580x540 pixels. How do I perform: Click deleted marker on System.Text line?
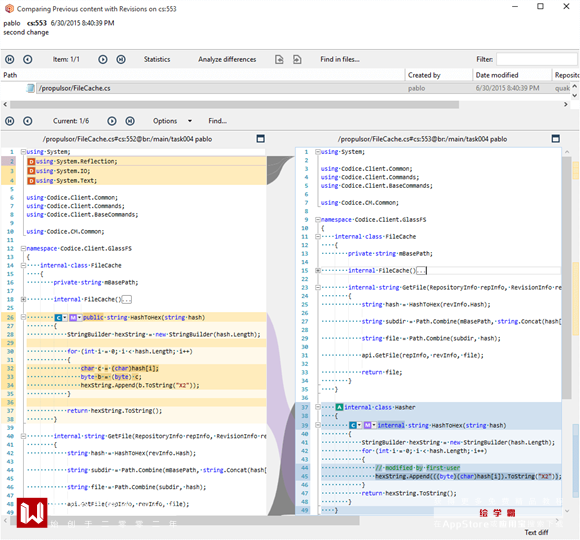(31, 181)
